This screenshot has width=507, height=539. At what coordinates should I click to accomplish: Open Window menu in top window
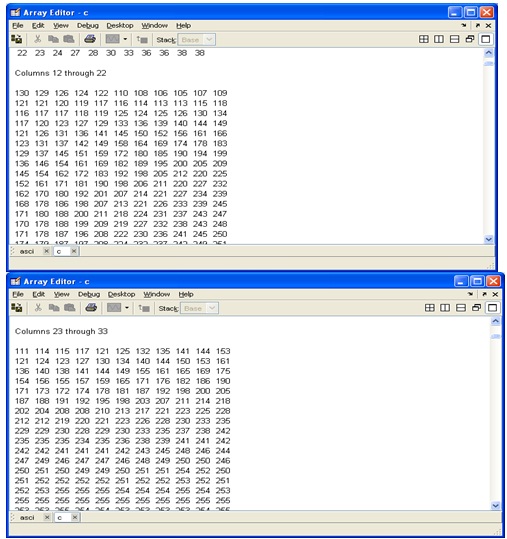[155, 25]
